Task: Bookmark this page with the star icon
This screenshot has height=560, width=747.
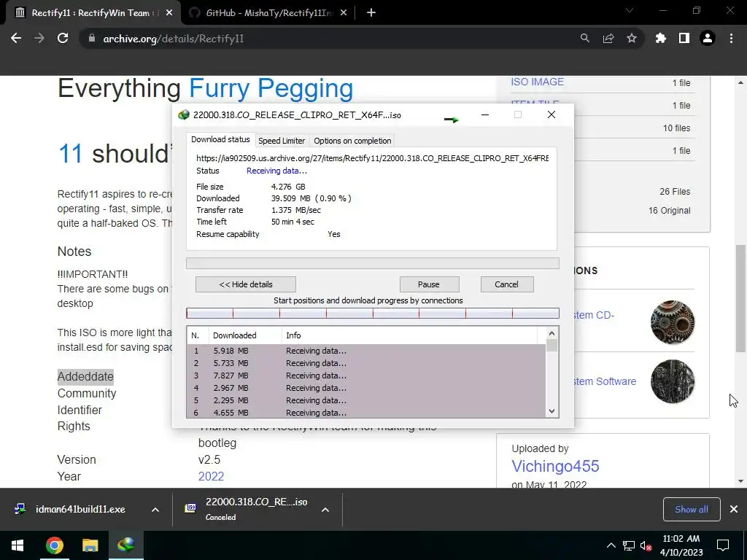Action: (632, 38)
